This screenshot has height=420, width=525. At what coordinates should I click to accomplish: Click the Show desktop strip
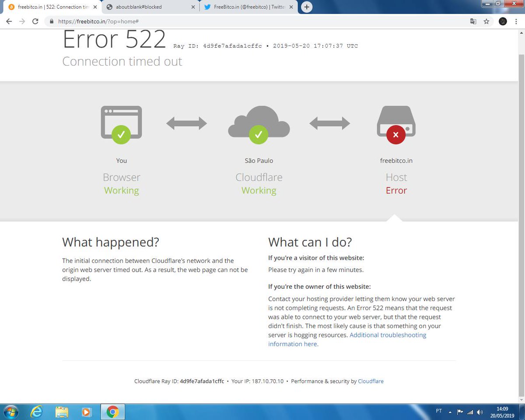pyautogui.click(x=522, y=412)
